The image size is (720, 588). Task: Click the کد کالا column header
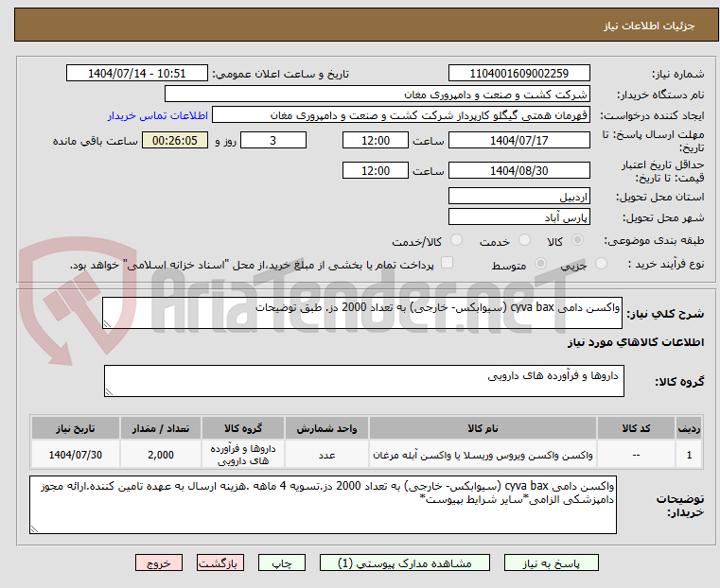[636, 428]
